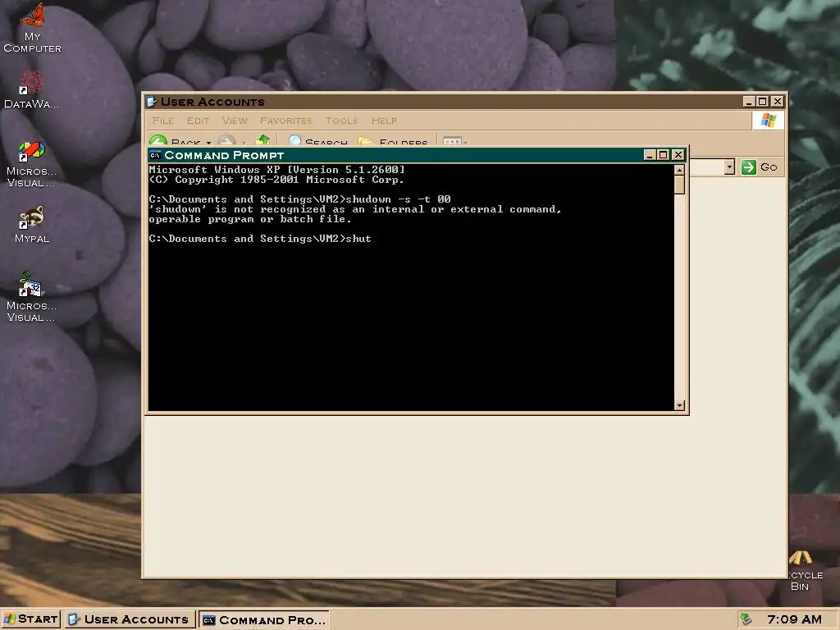Minimize the User Accounts window
This screenshot has width=840, height=630.
click(749, 101)
